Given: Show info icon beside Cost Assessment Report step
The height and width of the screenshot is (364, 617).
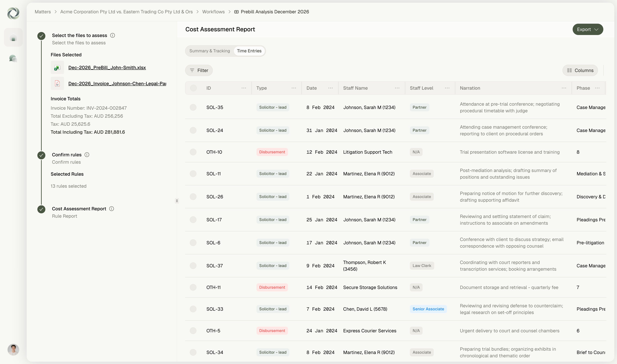Looking at the screenshot, I should (112, 209).
